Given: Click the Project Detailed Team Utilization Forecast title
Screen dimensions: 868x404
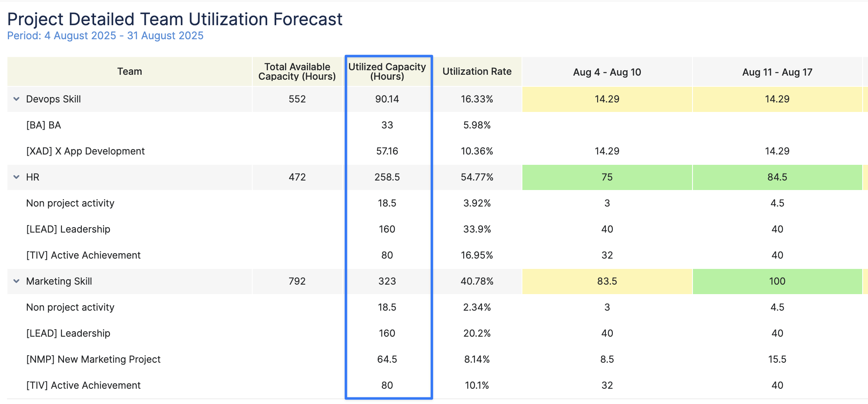Looking at the screenshot, I should coord(175,19).
